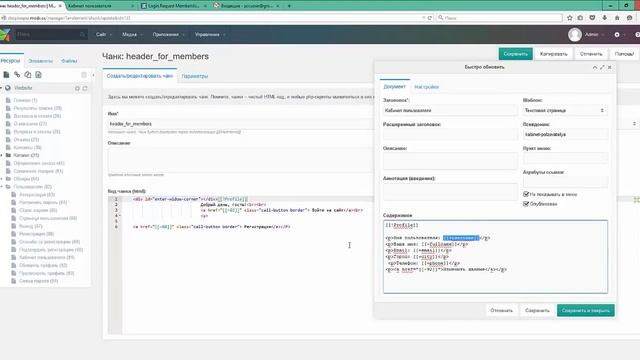This screenshot has width=640, height=360.
Task: Open the Медиа menu in the header
Action: [132, 35]
